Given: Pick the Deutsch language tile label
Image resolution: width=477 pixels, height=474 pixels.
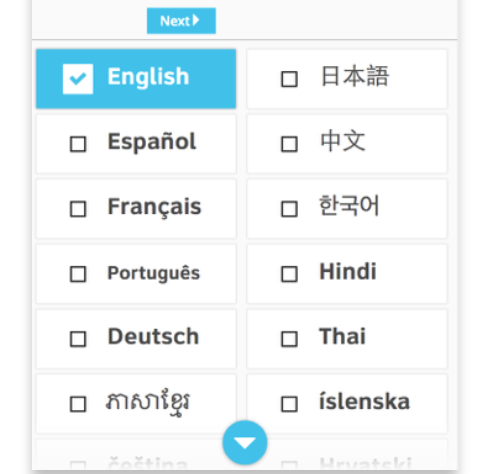Looking at the screenshot, I should click(153, 336).
